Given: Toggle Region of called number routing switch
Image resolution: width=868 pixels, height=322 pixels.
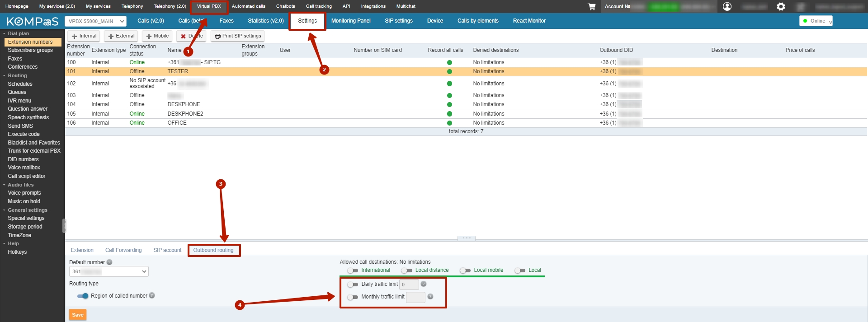Looking at the screenshot, I should pos(83,296).
